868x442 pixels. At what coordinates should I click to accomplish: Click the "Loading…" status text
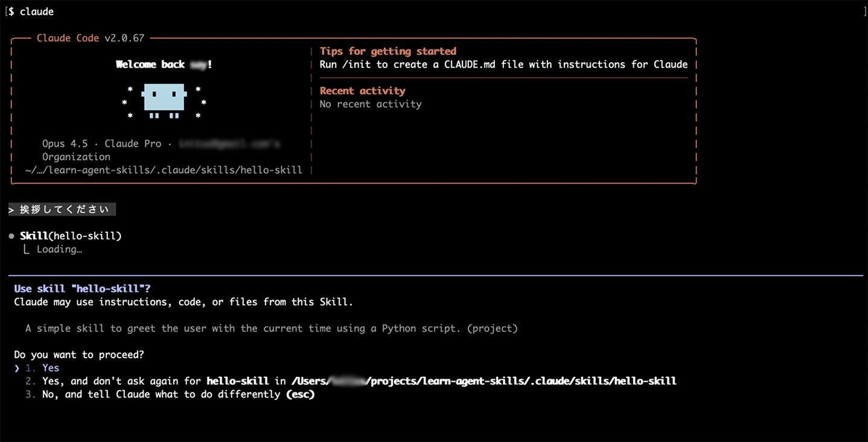click(59, 250)
